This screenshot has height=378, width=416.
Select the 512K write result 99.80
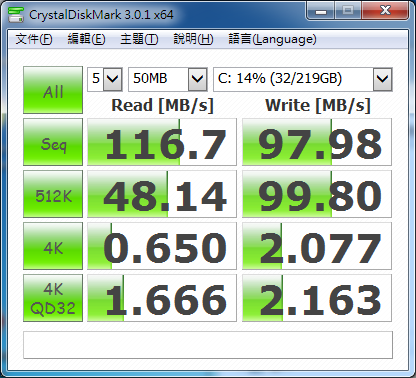point(317,194)
